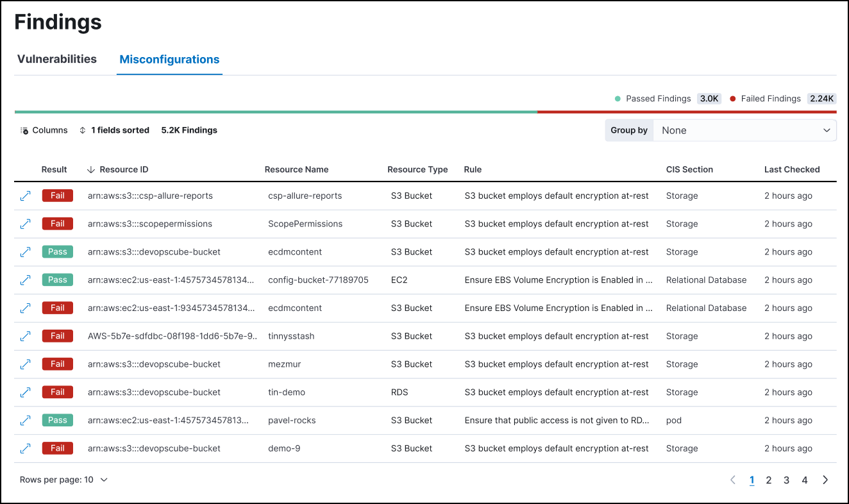Click the red Failed Findings bar segment
Image resolution: width=849 pixels, height=504 pixels.
pyautogui.click(x=686, y=112)
